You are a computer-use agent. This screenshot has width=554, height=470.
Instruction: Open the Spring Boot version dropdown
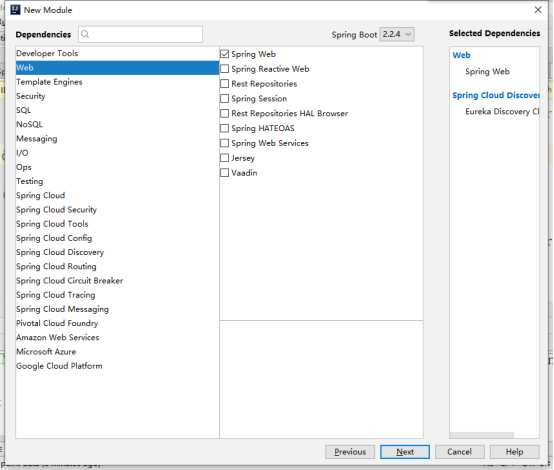397,34
